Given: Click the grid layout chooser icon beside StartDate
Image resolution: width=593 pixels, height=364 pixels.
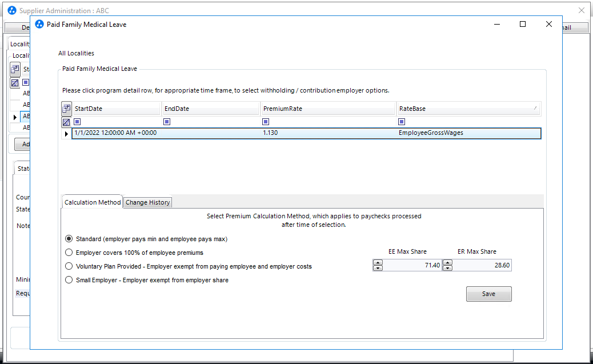Looking at the screenshot, I should pyautogui.click(x=66, y=109).
